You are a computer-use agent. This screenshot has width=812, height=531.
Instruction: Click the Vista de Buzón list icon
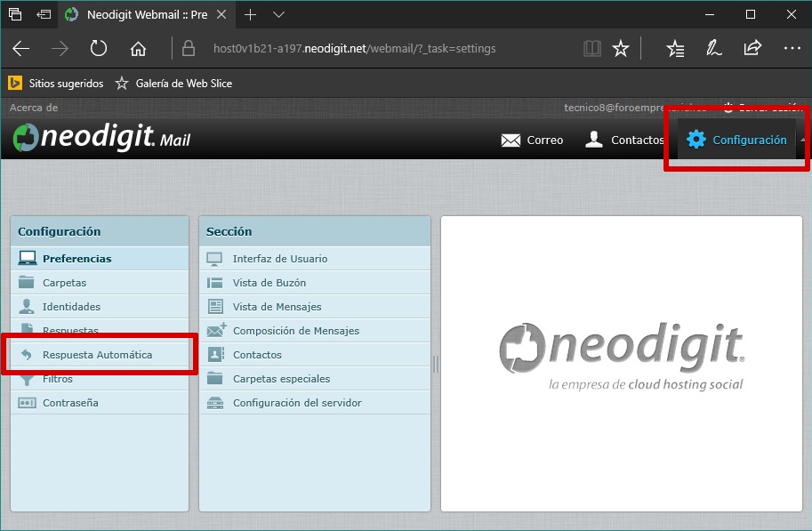(215, 283)
